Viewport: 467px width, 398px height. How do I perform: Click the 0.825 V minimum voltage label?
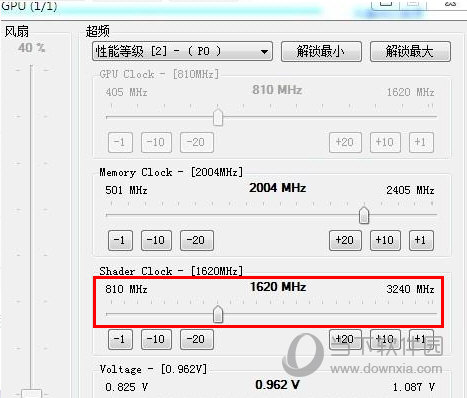coord(126,387)
